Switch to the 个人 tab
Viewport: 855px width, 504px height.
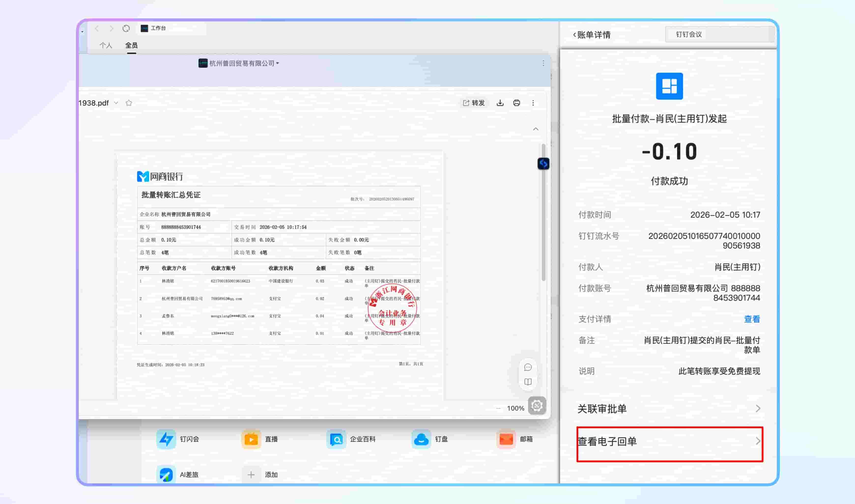[x=106, y=45]
